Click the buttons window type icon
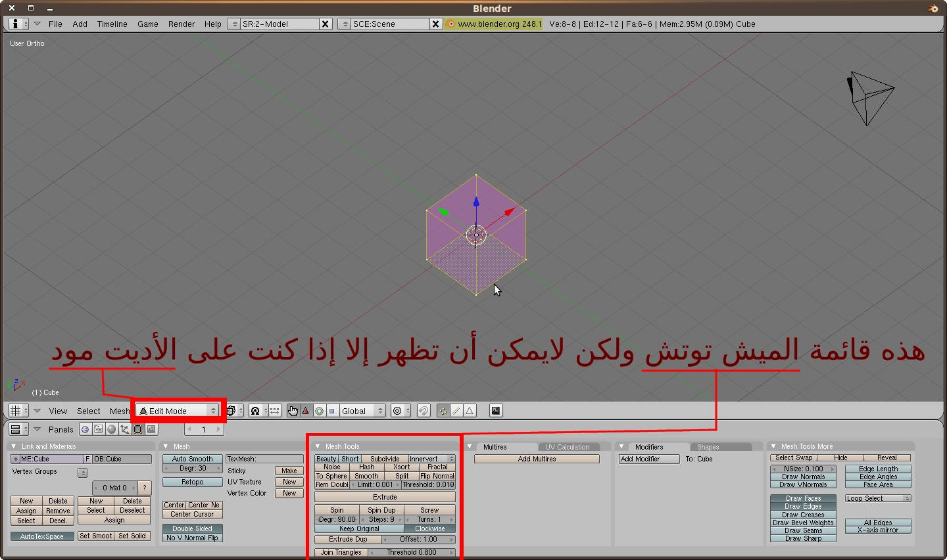Viewport: 947px width, 560px height. tap(18, 429)
